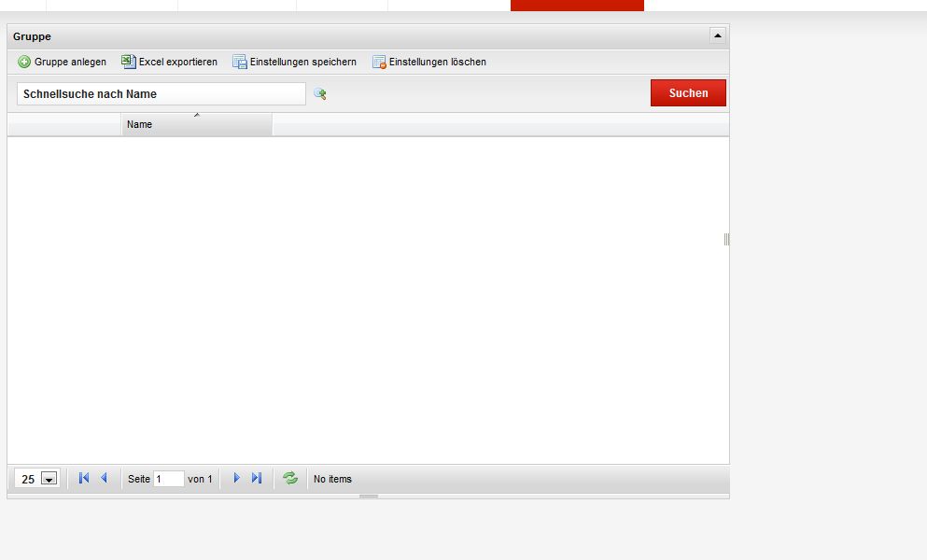
Task: Click the right-edge panel splitter handle
Action: [726, 239]
